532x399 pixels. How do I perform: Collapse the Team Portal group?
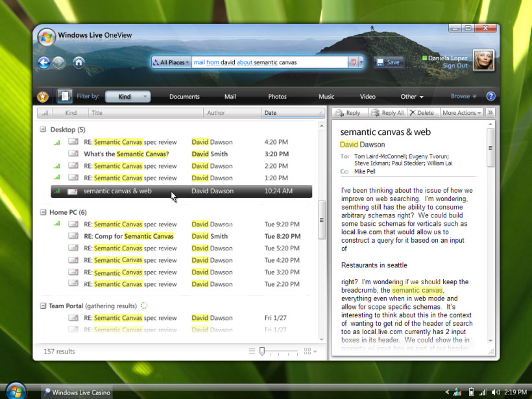[43, 306]
